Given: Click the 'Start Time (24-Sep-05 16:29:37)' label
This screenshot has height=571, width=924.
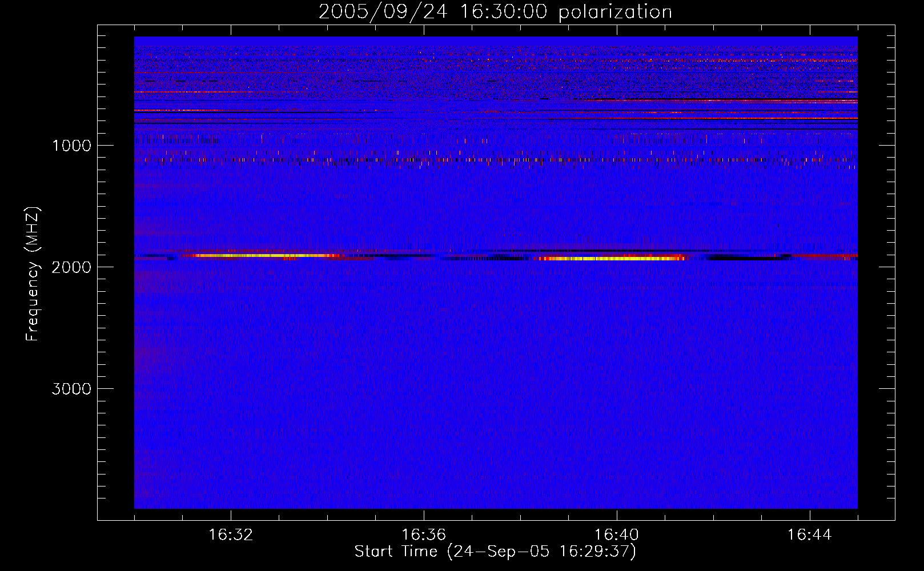Looking at the screenshot, I should click(495, 552).
